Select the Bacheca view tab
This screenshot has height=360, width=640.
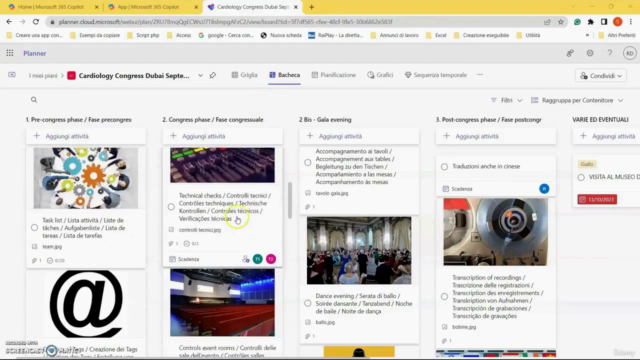click(284, 75)
